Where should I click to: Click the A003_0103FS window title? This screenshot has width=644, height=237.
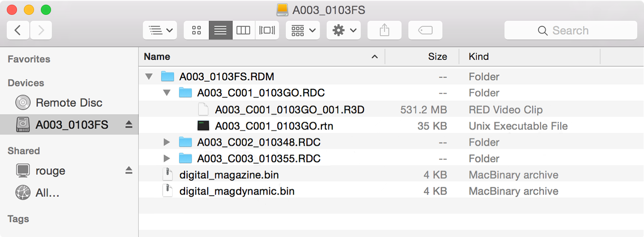point(328,10)
